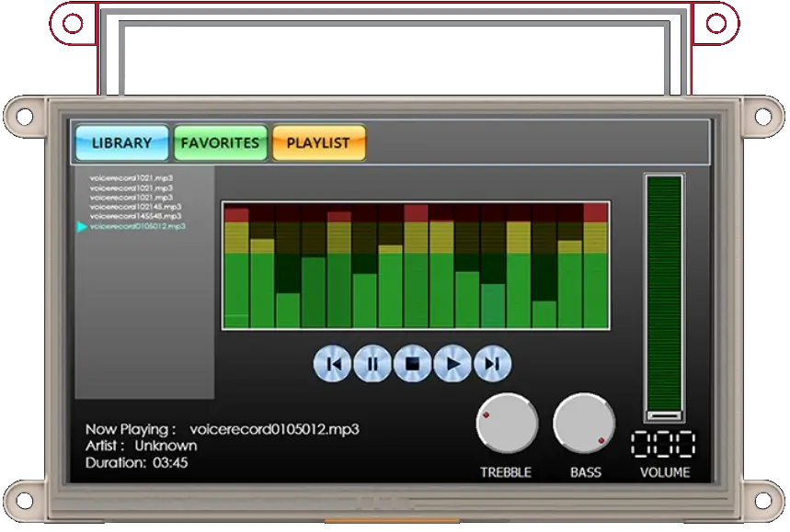Click the TREBBLE label text

(x=506, y=472)
